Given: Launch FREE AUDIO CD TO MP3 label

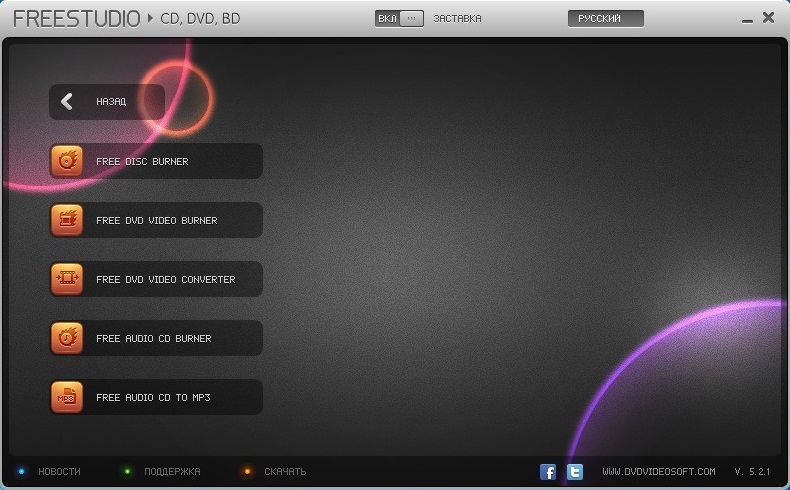Looking at the screenshot, I should pyautogui.click(x=153, y=397).
